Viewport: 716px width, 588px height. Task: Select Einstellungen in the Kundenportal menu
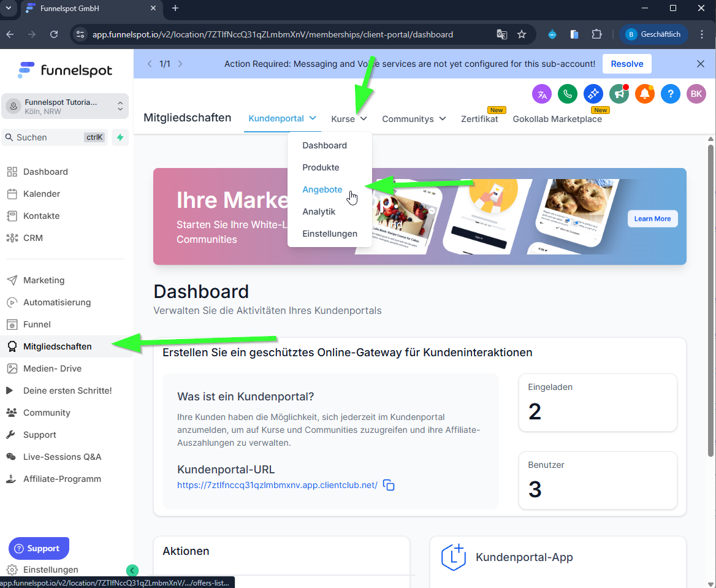tap(330, 234)
